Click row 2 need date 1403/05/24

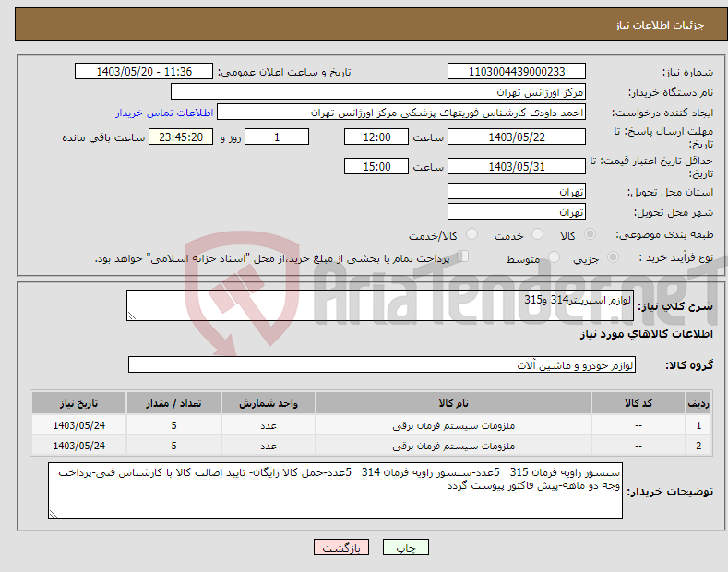tap(79, 446)
